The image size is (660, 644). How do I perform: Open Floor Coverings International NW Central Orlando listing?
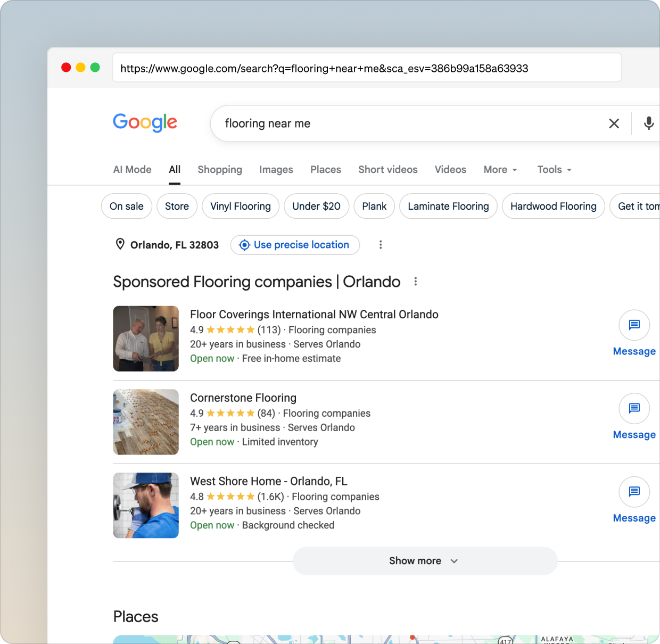coord(314,315)
